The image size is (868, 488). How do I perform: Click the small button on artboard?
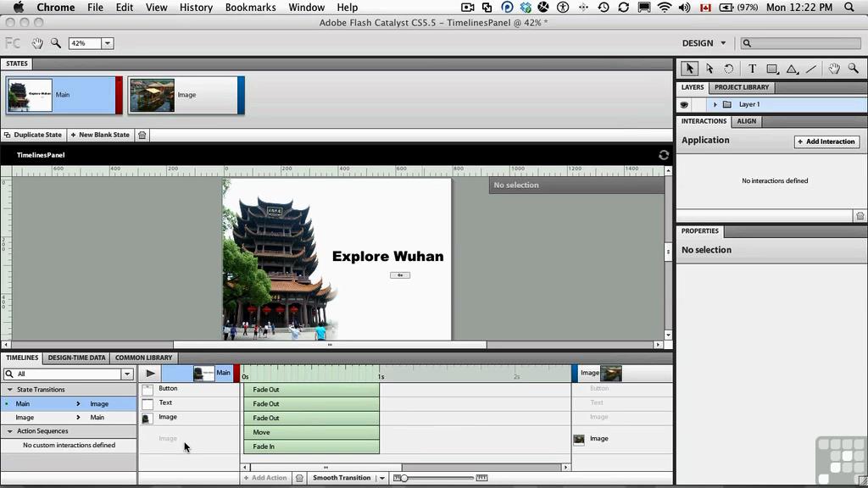(x=400, y=275)
